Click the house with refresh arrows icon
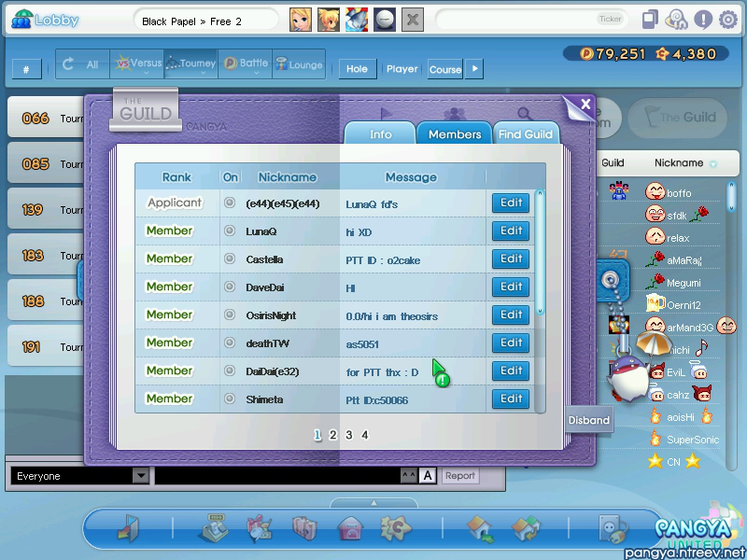 526,528
